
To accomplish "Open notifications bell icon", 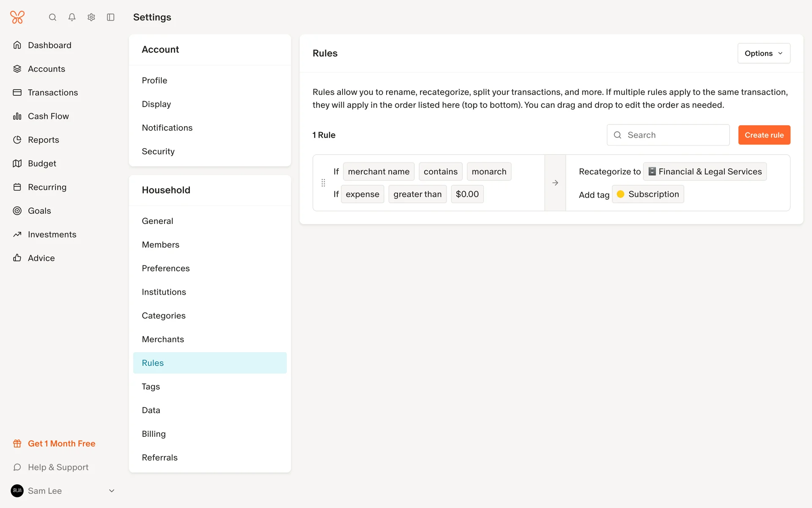I will (72, 17).
